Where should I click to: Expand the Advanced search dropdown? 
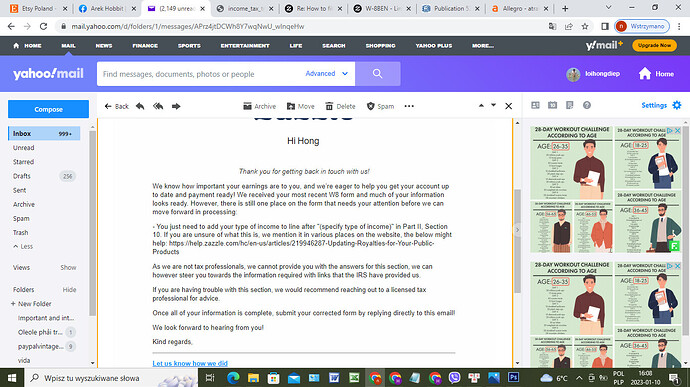[327, 74]
